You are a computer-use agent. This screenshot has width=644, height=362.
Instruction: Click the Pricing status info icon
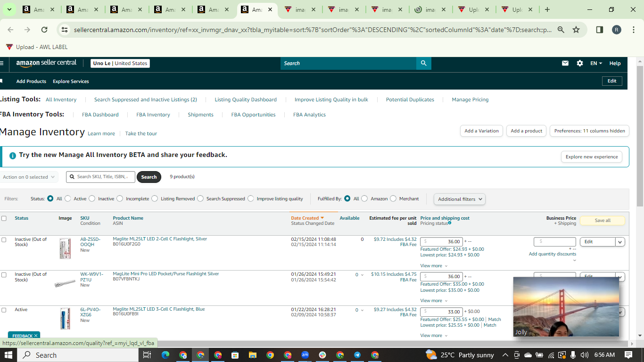pyautogui.click(x=450, y=223)
